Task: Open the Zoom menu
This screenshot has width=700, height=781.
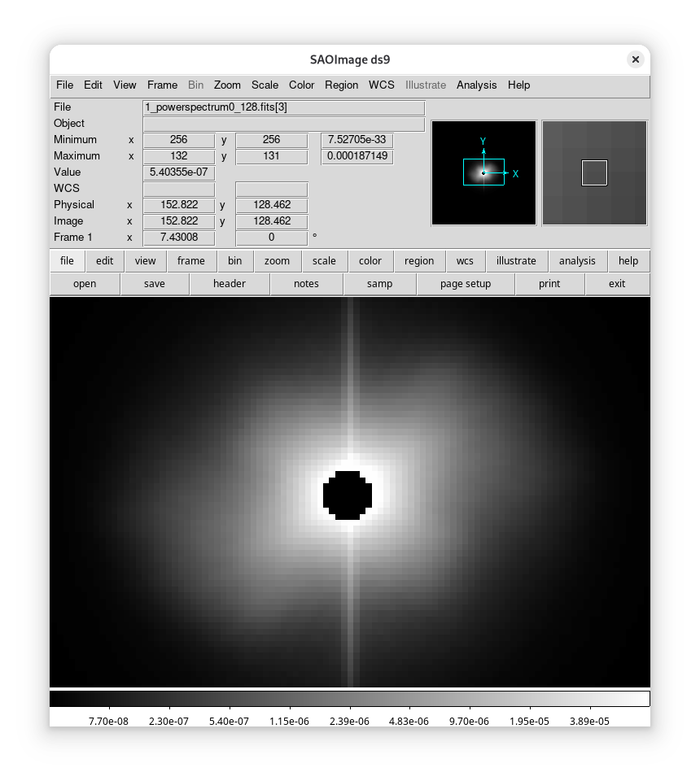Action: click(227, 85)
